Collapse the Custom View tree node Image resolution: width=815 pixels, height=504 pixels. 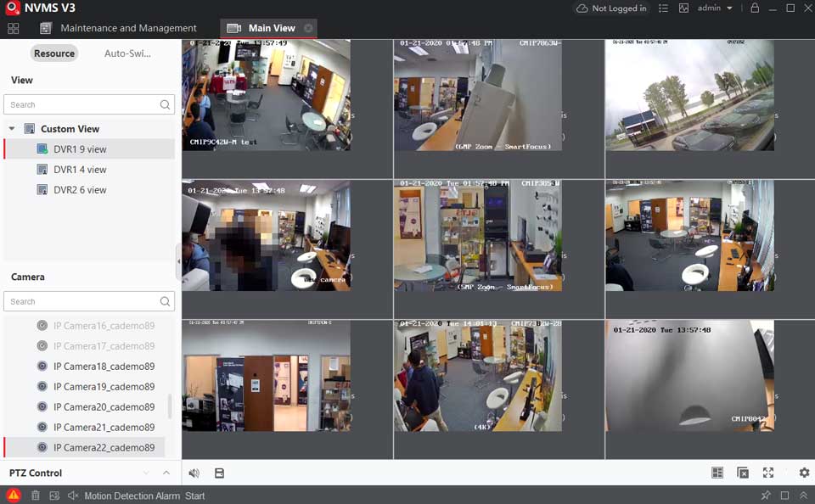click(12, 129)
